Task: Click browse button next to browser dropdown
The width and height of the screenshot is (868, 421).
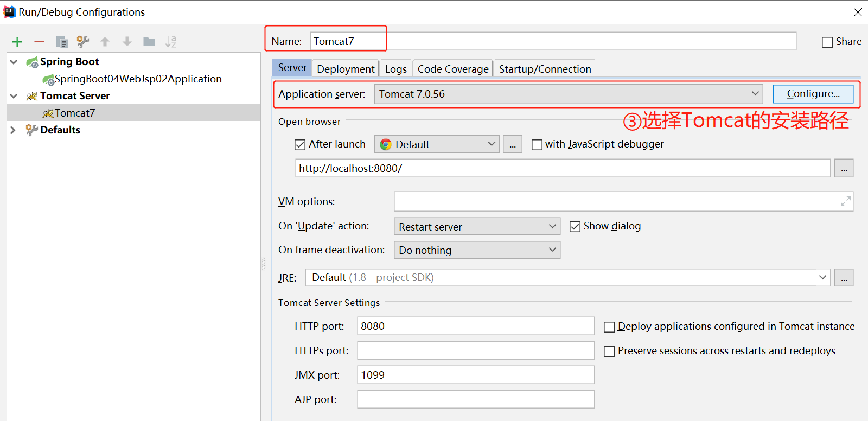Action: coord(513,144)
